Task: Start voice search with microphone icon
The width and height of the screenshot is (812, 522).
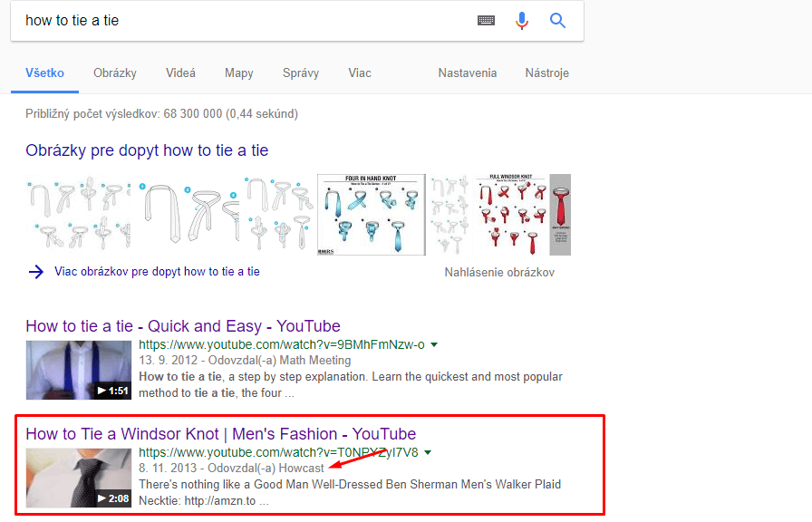Action: tap(522, 21)
